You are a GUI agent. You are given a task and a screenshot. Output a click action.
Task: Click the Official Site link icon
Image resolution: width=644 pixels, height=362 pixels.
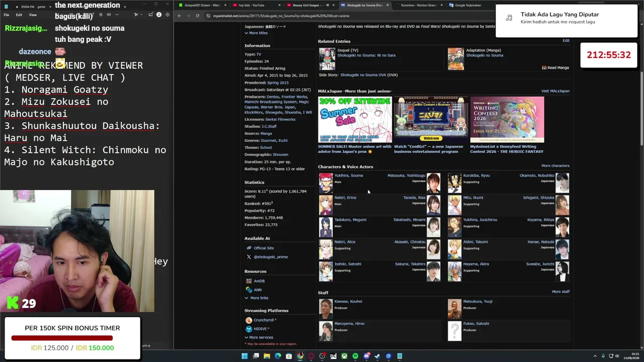pyautogui.click(x=249, y=248)
